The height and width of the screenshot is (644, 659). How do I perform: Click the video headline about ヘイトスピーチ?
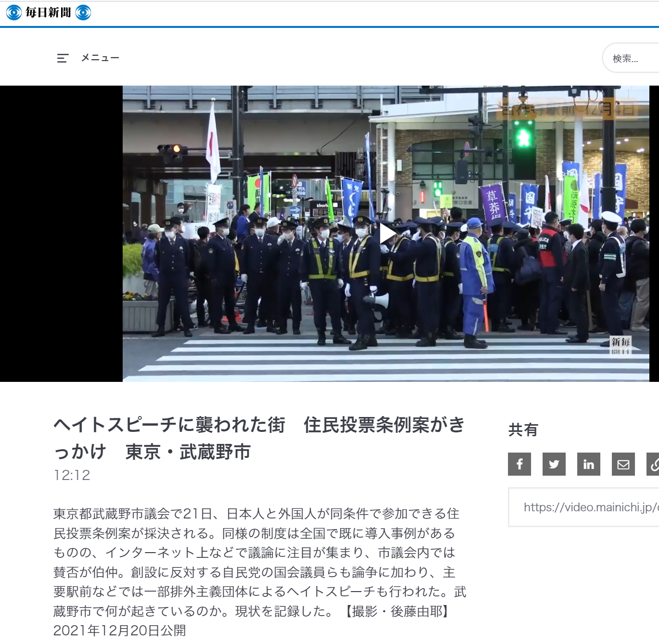click(260, 437)
